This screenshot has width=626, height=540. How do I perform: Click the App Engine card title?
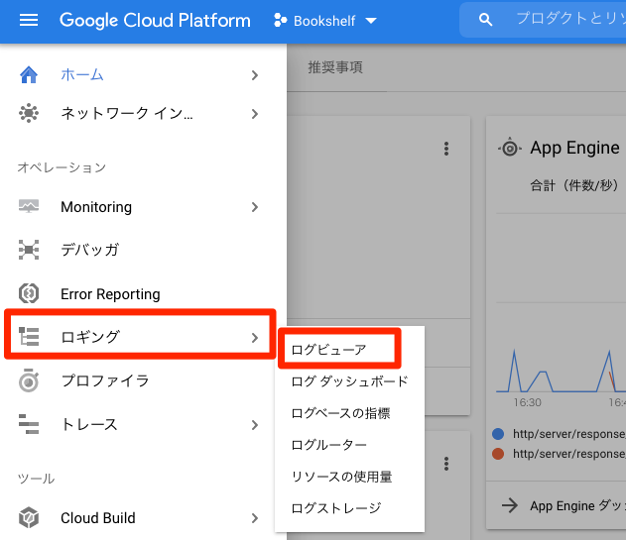click(x=574, y=148)
